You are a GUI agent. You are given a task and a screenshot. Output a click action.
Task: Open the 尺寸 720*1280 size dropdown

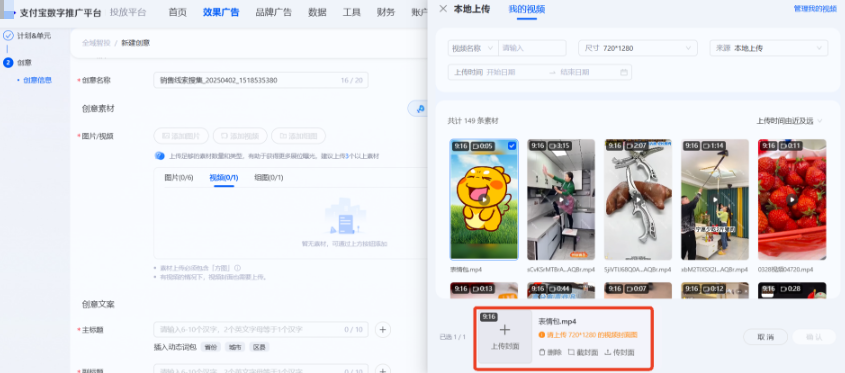[x=638, y=48]
